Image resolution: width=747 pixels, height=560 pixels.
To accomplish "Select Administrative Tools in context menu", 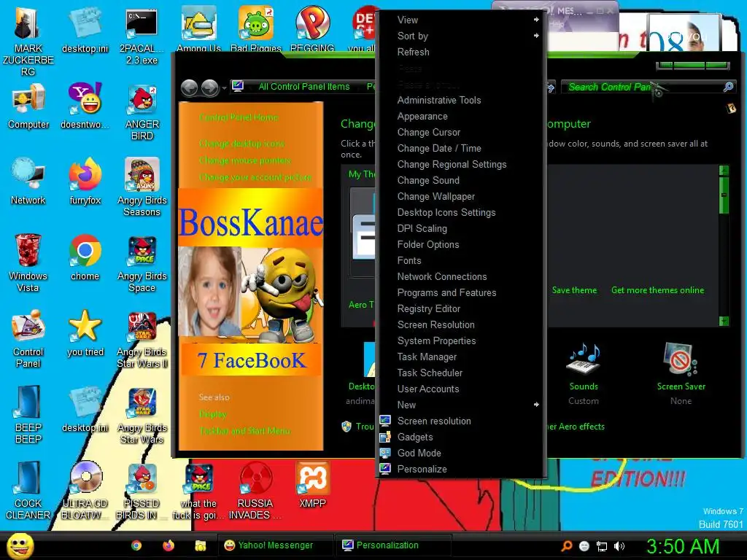I will click(x=461, y=100).
